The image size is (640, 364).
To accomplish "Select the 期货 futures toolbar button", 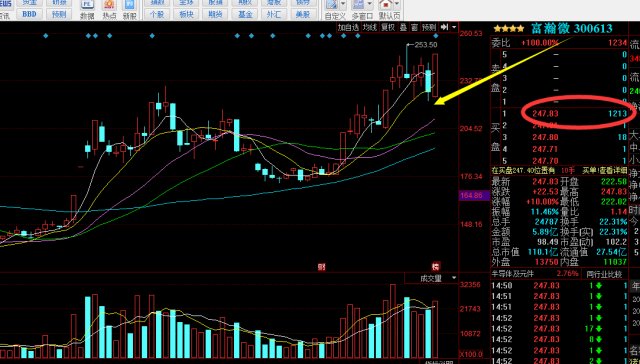I will 215,14.
